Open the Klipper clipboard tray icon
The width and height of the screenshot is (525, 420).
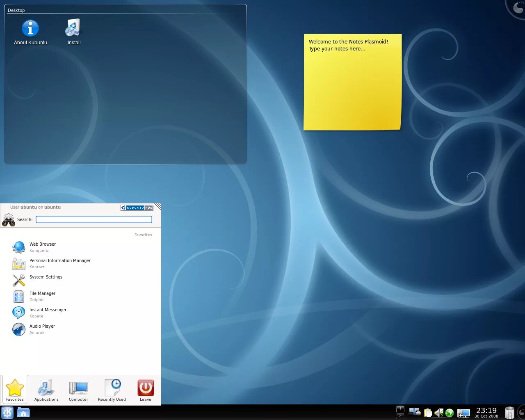[428, 413]
